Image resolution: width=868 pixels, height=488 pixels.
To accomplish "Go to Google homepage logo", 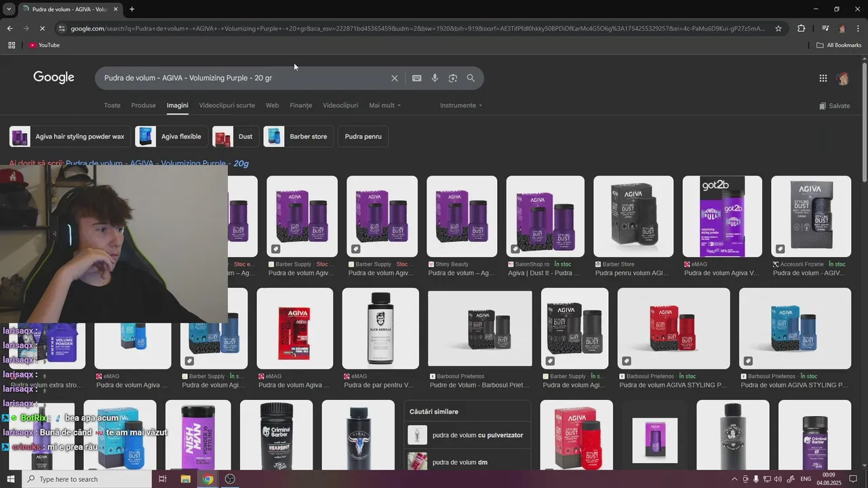I will coord(54,77).
